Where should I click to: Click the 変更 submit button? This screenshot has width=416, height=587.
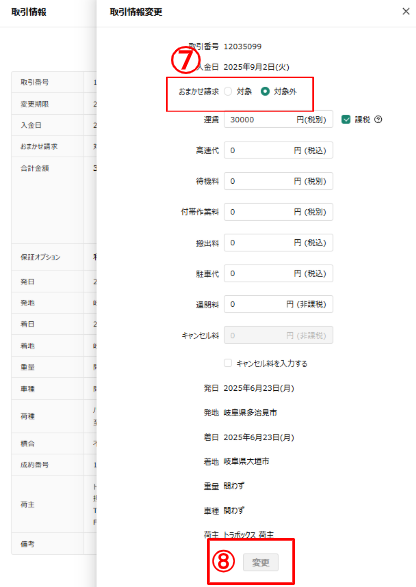pos(261,562)
